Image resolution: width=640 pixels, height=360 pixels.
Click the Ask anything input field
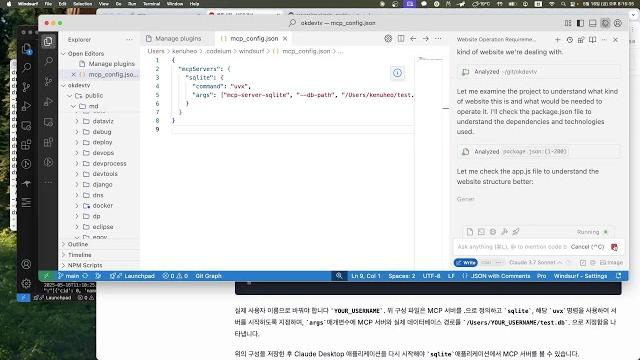pyautogui.click(x=512, y=247)
